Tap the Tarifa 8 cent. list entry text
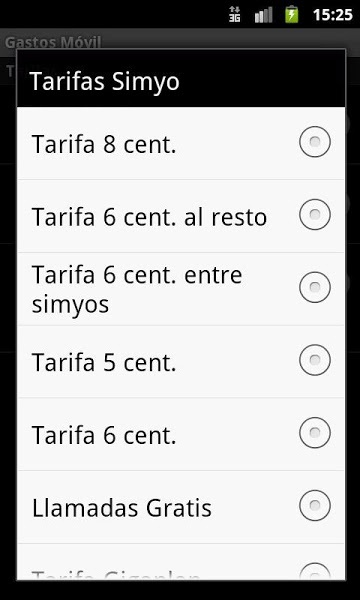This screenshot has width=360, height=600. click(x=104, y=144)
